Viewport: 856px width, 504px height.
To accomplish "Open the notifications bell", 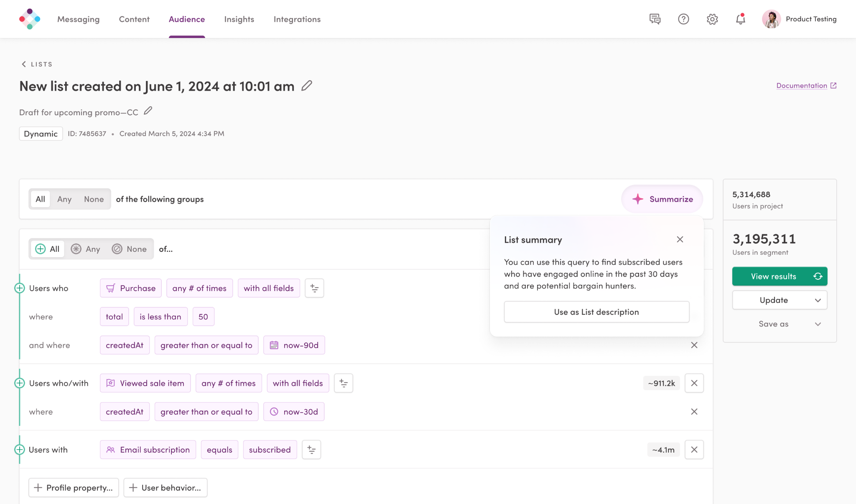I will pos(740,19).
